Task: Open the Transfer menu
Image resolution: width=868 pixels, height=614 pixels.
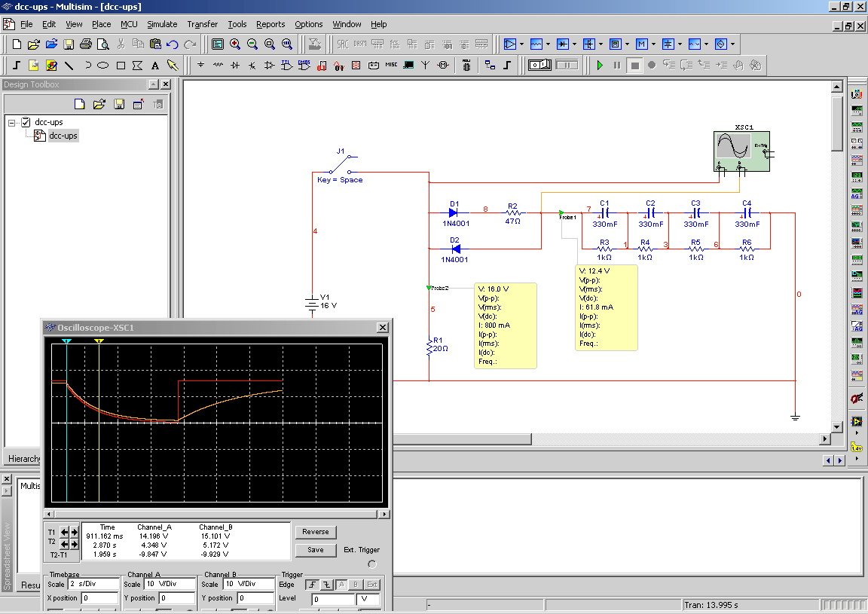Action: tap(202, 24)
